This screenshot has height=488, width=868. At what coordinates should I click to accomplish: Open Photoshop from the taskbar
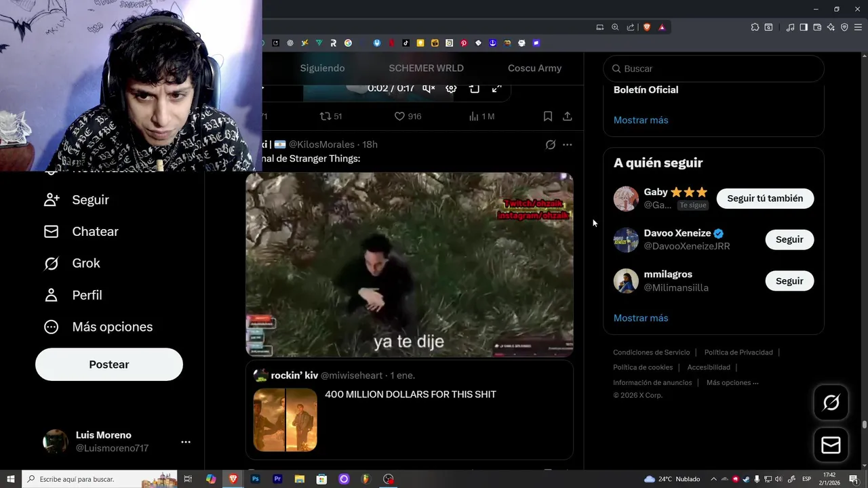coord(255,479)
